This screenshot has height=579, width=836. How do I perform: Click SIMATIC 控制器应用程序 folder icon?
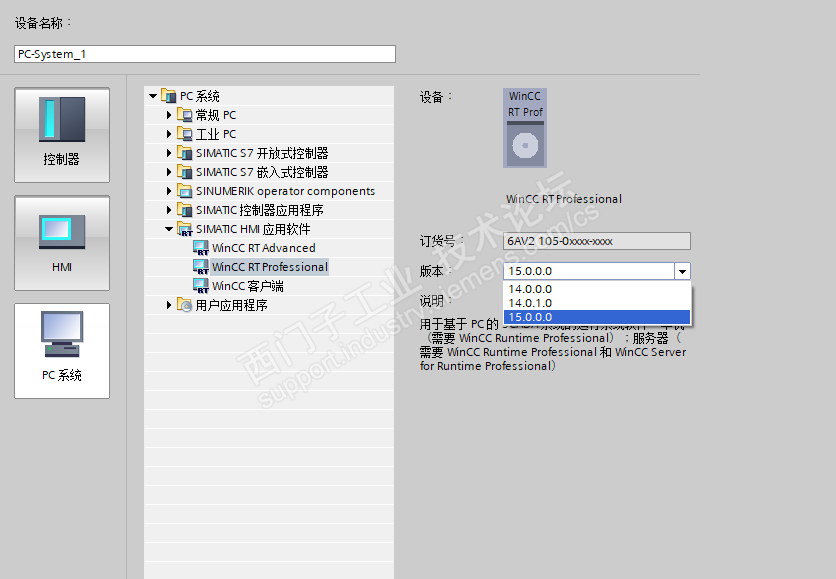tap(184, 210)
